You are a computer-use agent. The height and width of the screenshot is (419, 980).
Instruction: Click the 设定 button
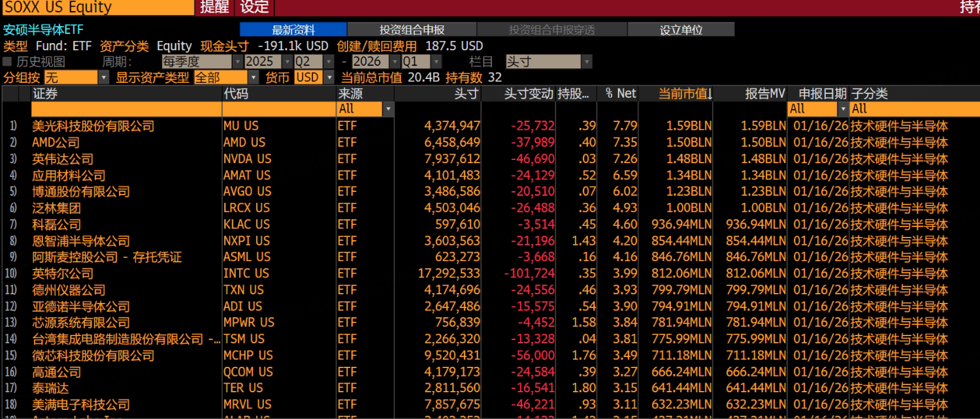pos(255,7)
